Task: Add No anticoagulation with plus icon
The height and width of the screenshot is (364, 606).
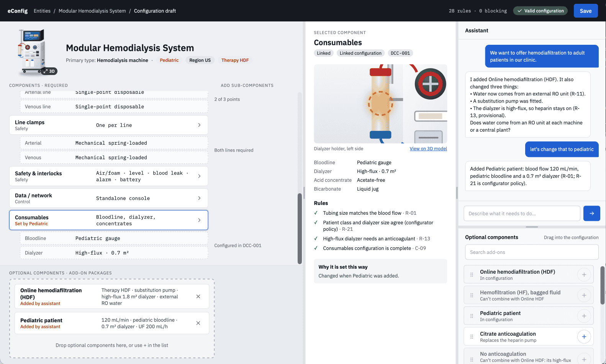Action: coord(584,359)
